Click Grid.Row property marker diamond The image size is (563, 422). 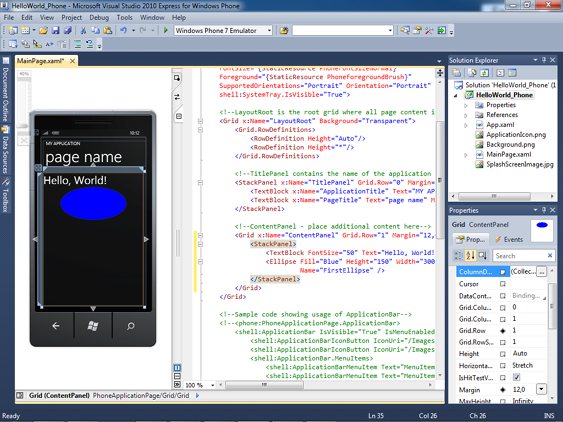(503, 331)
